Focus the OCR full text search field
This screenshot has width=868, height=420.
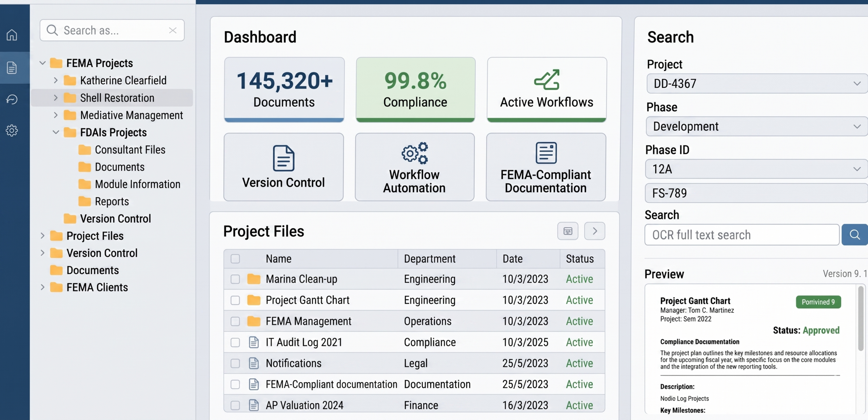(742, 235)
